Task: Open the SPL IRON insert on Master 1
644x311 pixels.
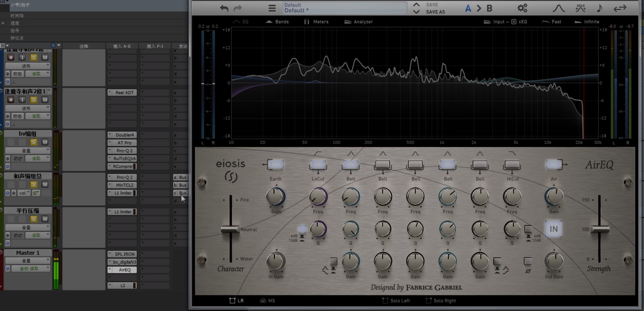Action: point(124,254)
